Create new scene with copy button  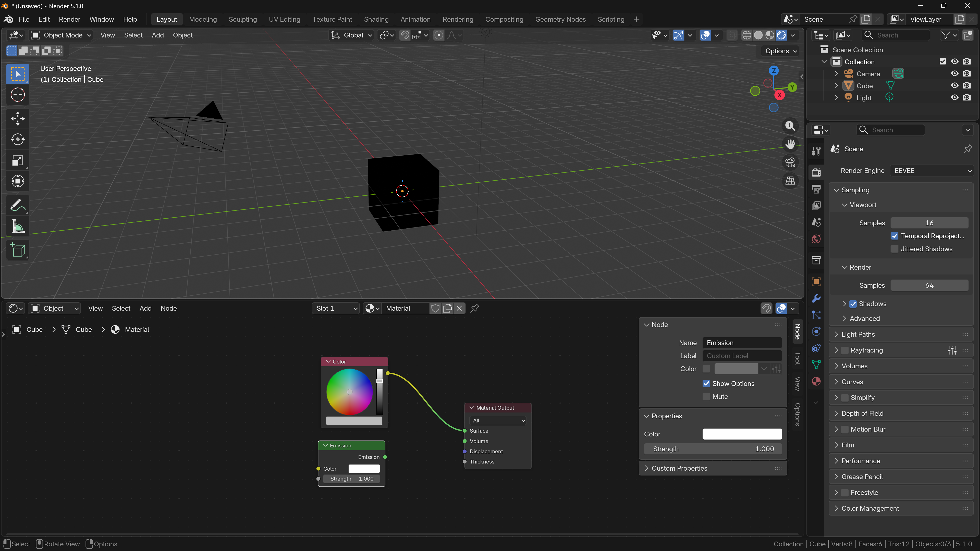click(866, 19)
